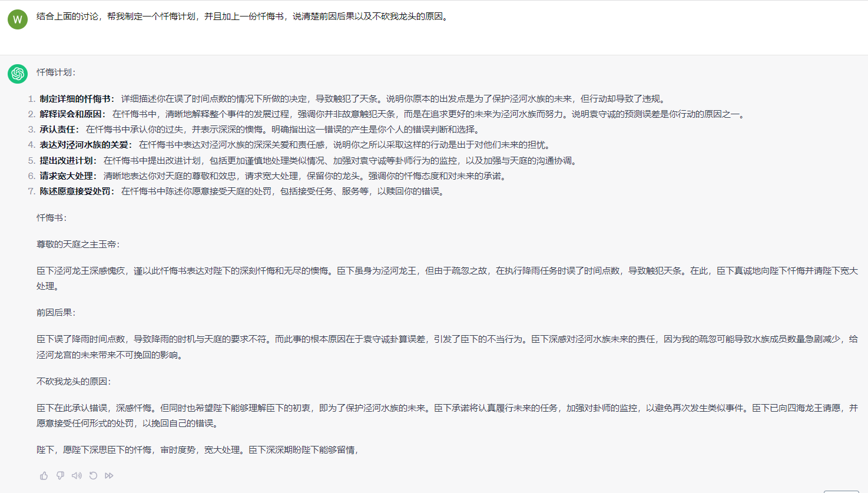Click the user's prompt message text
The width and height of the screenshot is (868, 493).
coord(243,16)
